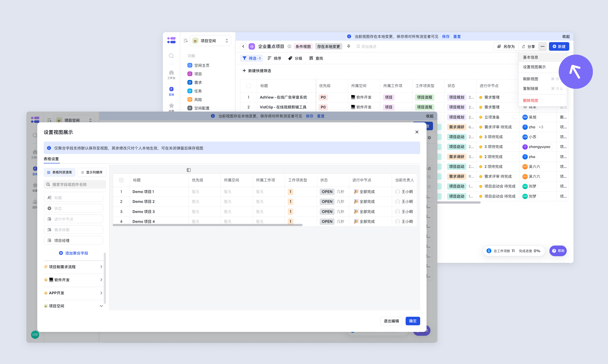Click the horizontal scrollbar under the Demo 项目 table
This screenshot has height=364, width=608.
click(208, 225)
